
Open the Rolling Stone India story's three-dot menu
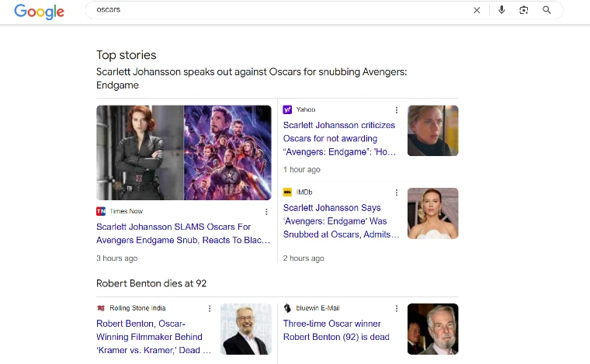coord(210,308)
